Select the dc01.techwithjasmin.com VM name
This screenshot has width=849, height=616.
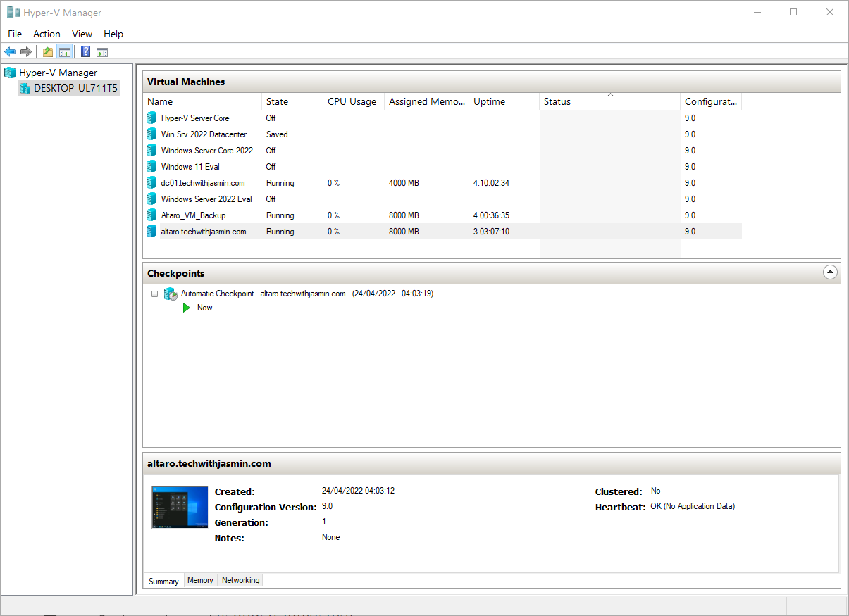(x=203, y=183)
